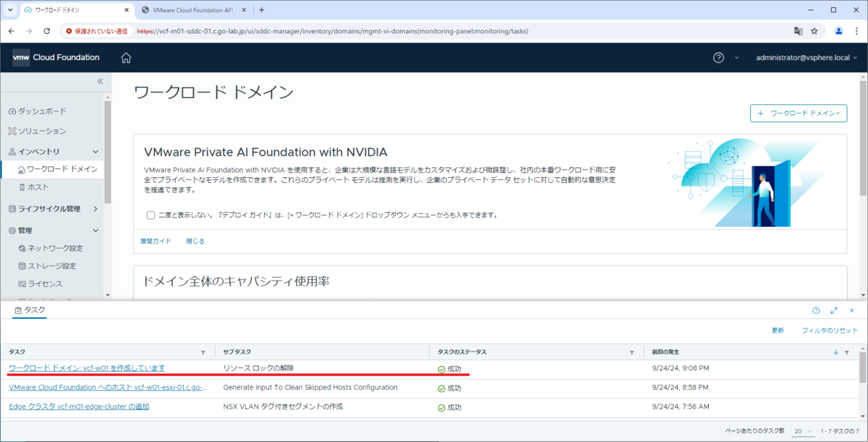Open the translate page icon
This screenshot has height=442, width=868.
[x=798, y=31]
